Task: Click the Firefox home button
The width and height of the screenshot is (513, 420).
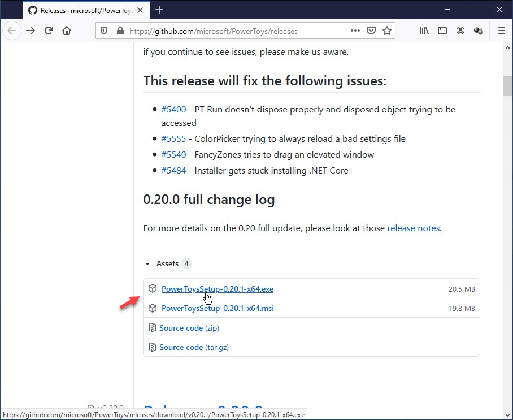Action: coord(67,31)
